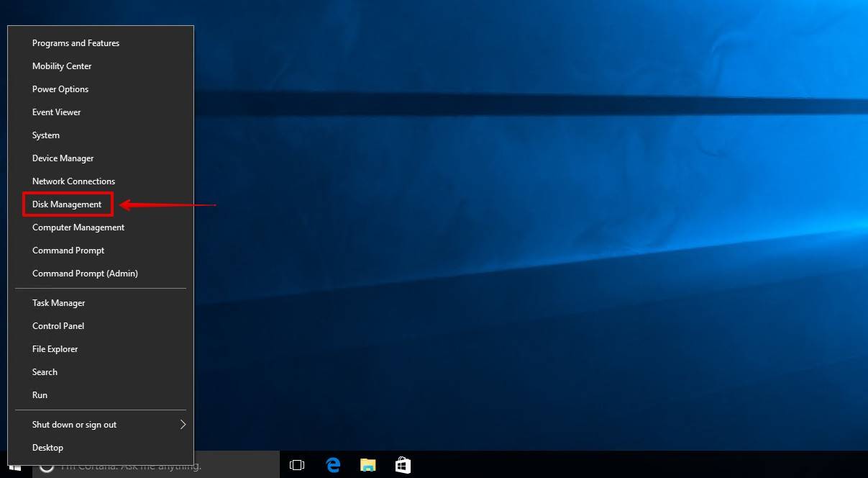Select Programs and Features
This screenshot has width=868, height=478.
(76, 42)
